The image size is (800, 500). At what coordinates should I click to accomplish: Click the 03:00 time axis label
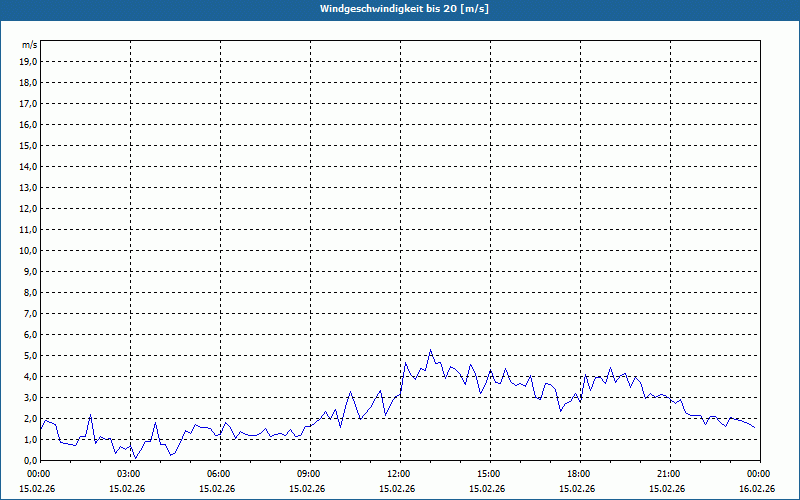[128, 474]
